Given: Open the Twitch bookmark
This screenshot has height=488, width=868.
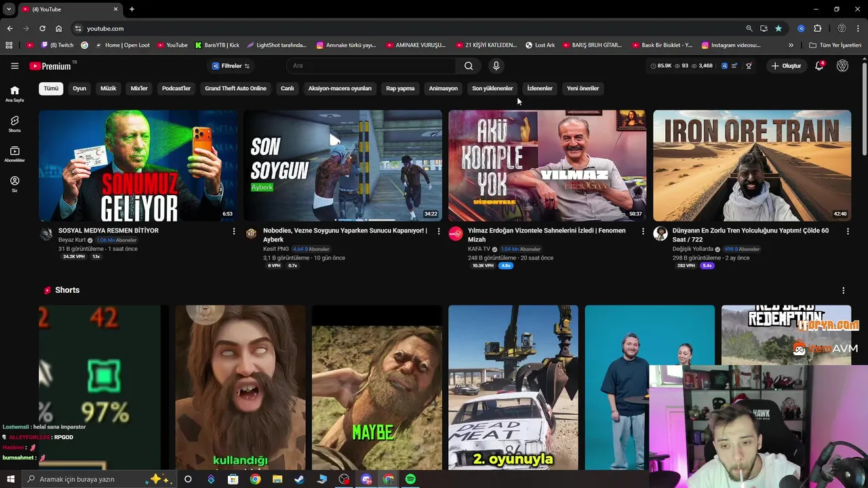Looking at the screenshot, I should (x=57, y=45).
